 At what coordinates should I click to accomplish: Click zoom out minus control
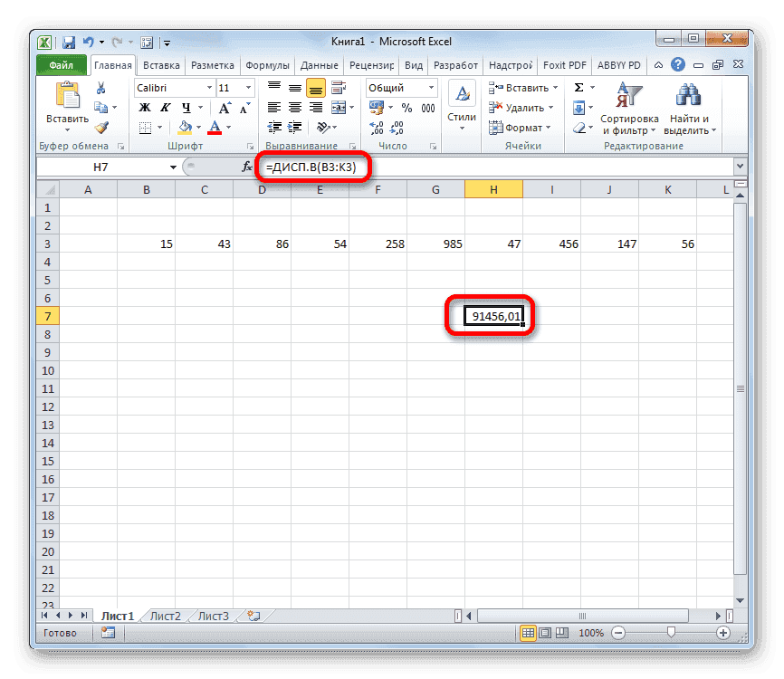(x=620, y=633)
